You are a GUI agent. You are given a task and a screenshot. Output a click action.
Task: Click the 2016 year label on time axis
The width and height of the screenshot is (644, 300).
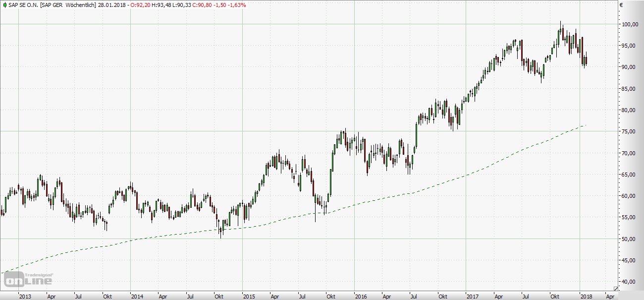361,296
